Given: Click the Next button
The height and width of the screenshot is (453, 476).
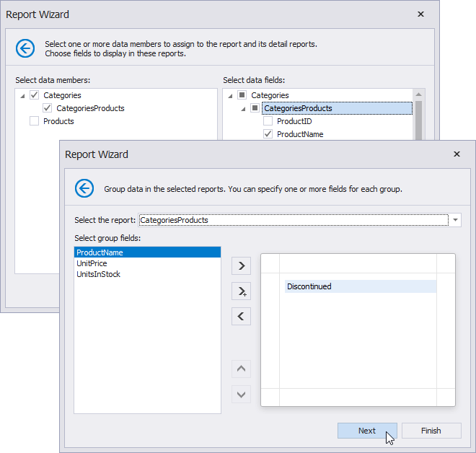Looking at the screenshot, I should coord(367,431).
